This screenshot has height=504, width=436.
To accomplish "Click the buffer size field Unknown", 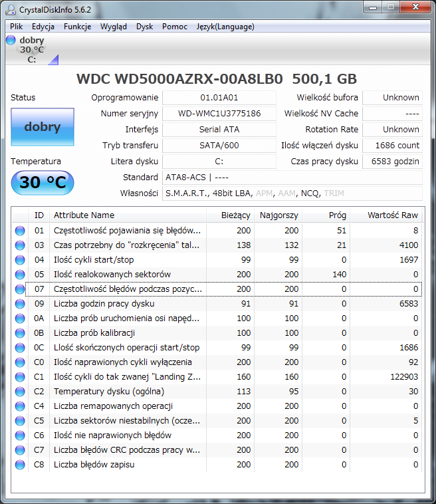I will coord(392,98).
